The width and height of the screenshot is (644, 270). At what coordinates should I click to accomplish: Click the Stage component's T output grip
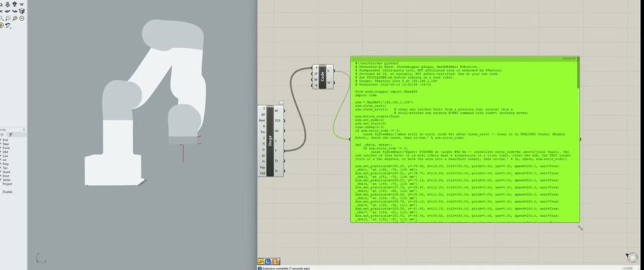click(x=284, y=151)
